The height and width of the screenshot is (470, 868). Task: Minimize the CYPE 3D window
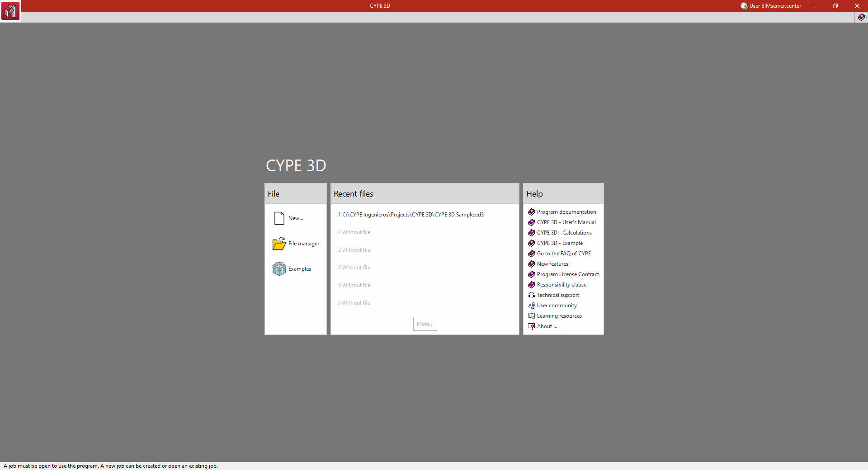(814, 6)
